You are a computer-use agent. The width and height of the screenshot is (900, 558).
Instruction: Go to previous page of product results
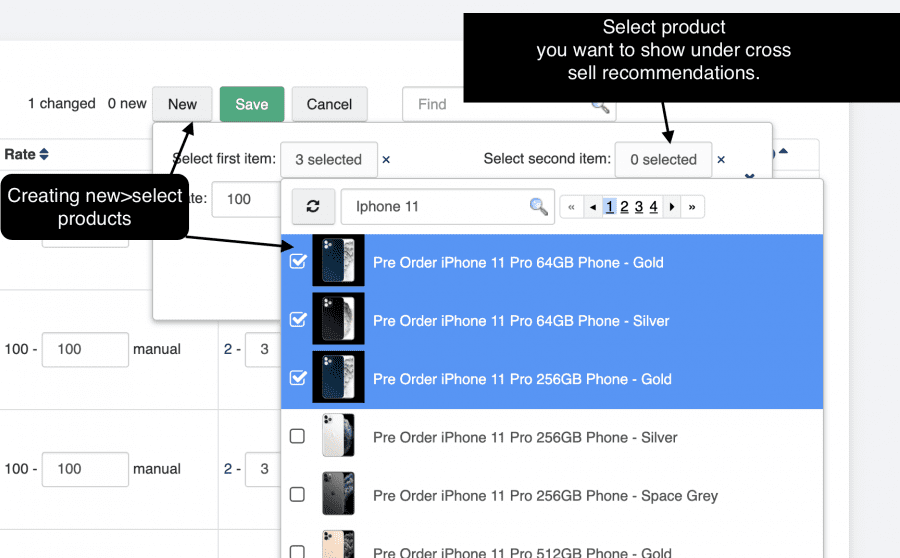point(593,207)
